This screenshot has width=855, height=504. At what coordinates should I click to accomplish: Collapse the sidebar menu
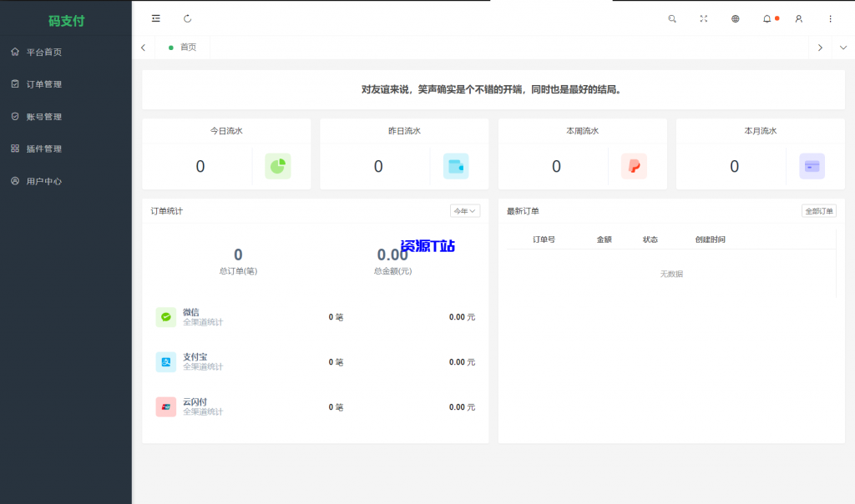[155, 18]
